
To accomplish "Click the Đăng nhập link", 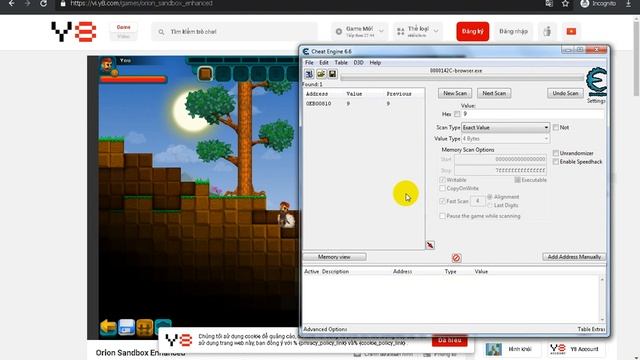I will click(x=513, y=31).
